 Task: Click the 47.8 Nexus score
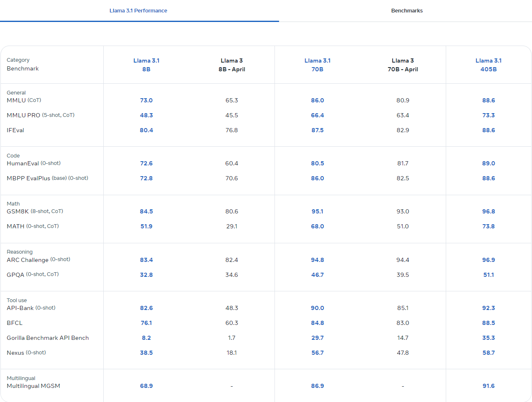[x=403, y=353]
